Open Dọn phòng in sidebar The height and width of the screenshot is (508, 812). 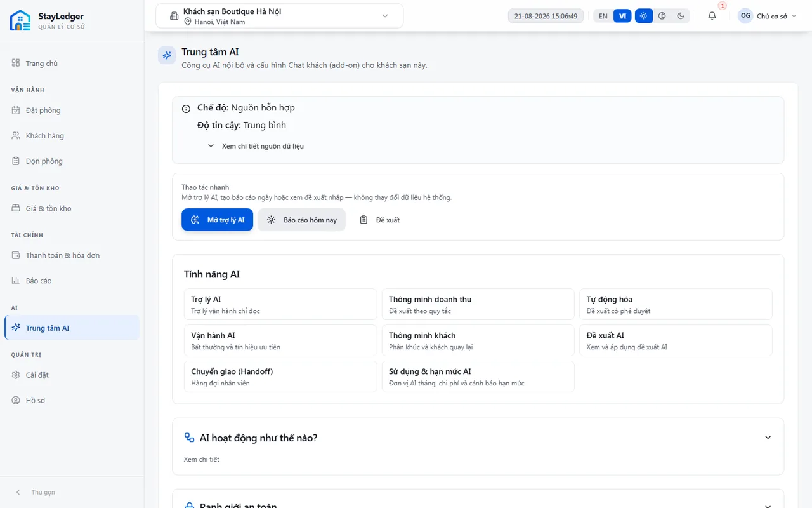pos(72,161)
